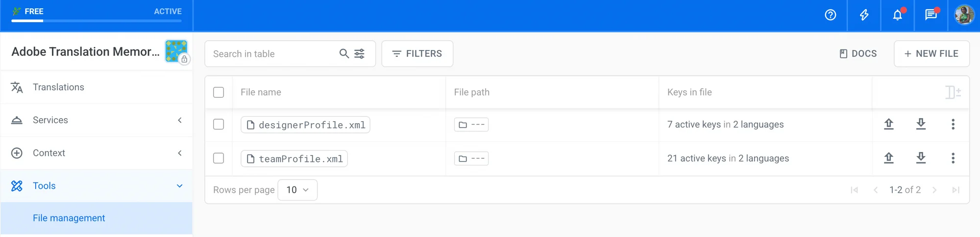Open three-dot menu for designerProfile.xml
980x237 pixels.
(953, 124)
